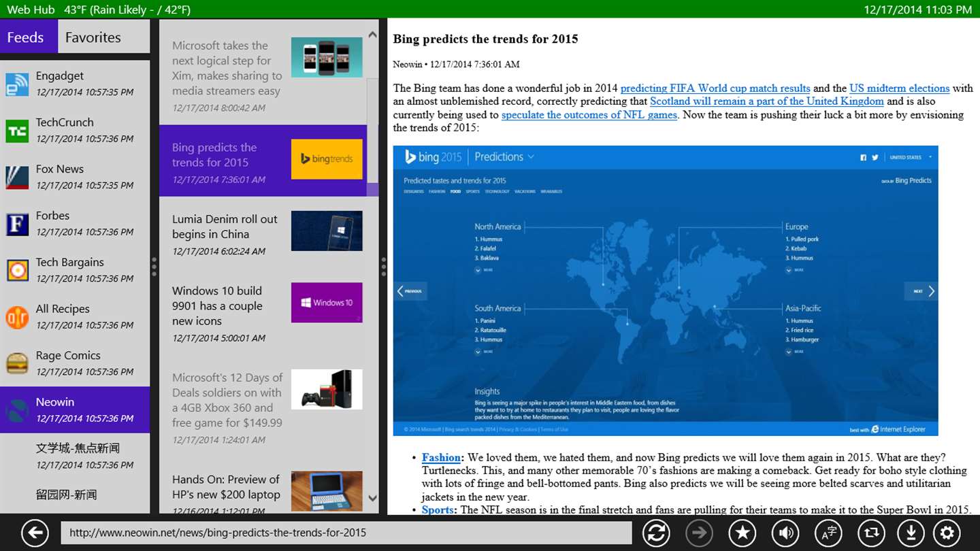
Task: Expand More under Asia-Pacific list
Action: pos(794,352)
